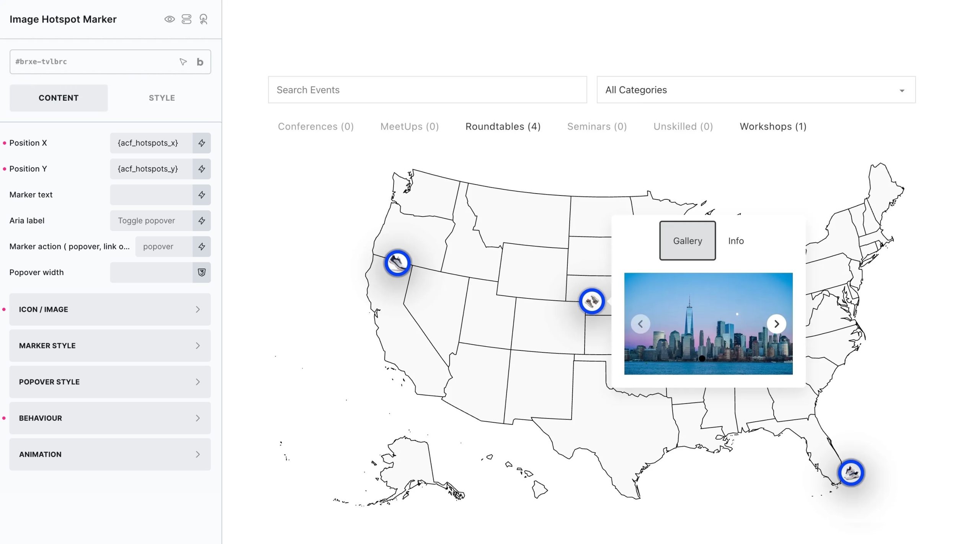
Task: Click the Search Events input field
Action: click(x=427, y=90)
